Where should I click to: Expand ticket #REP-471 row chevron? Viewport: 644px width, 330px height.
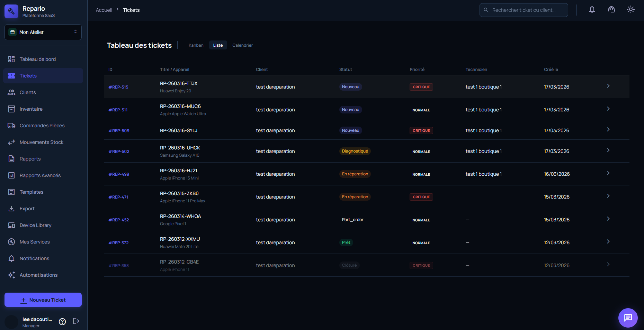pyautogui.click(x=608, y=196)
